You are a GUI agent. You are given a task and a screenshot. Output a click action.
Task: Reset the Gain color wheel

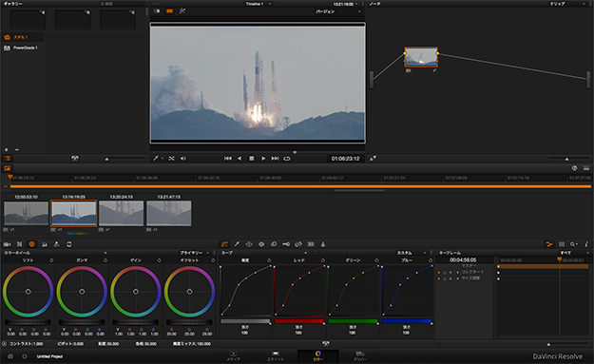pos(159,260)
